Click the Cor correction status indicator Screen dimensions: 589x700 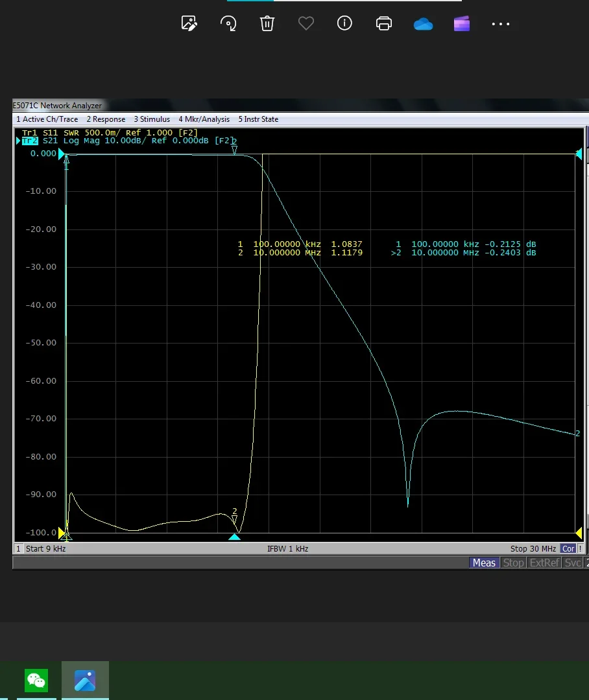tap(568, 549)
